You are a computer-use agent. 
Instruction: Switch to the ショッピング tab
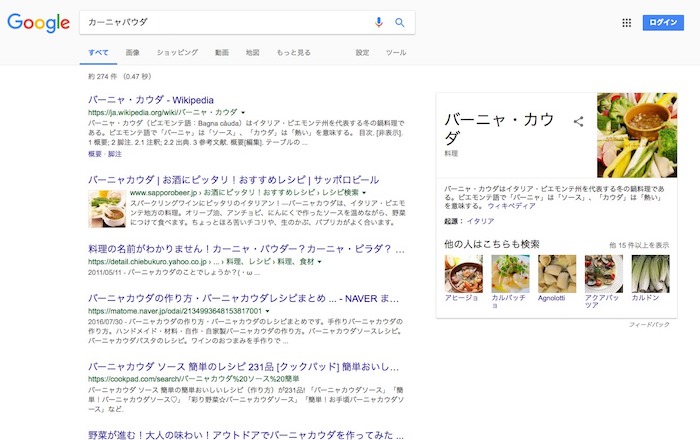(177, 52)
